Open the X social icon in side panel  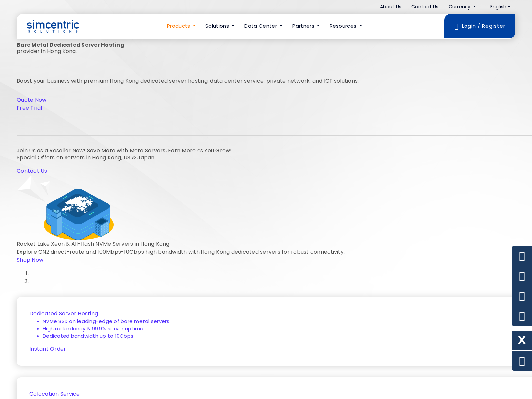(x=522, y=340)
